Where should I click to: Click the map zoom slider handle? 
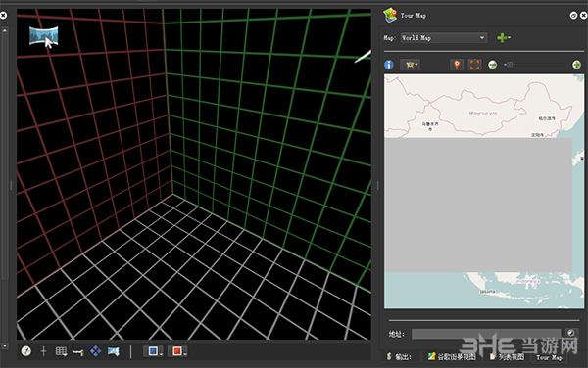pos(509,65)
